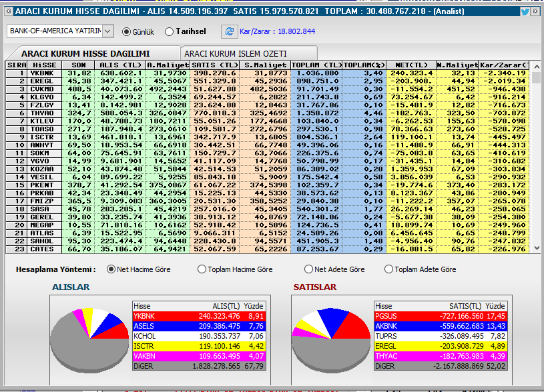Click the magenta VAKBN row in ALISLAR legend
Screen dimensions: 544x392
[x=199, y=356]
